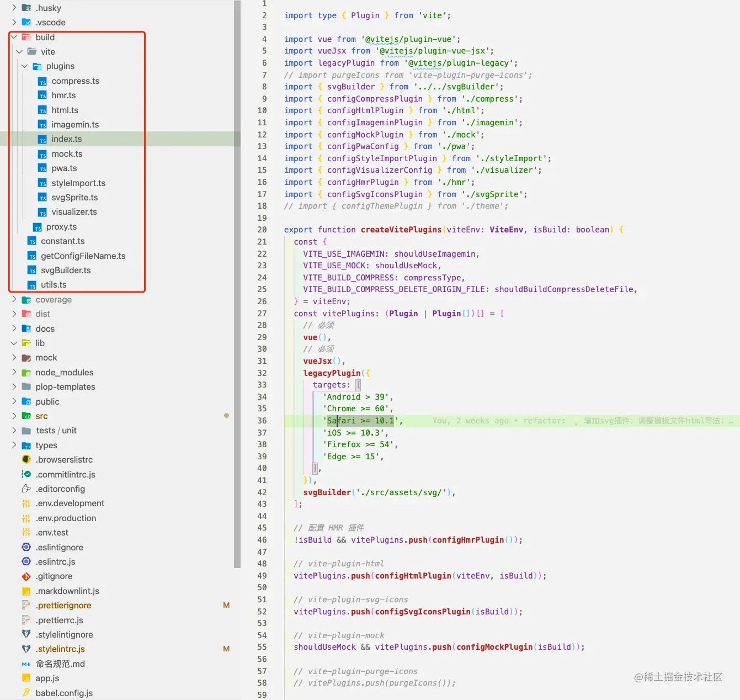Click the imagemin.ts file icon
The image size is (740, 700).
point(42,125)
